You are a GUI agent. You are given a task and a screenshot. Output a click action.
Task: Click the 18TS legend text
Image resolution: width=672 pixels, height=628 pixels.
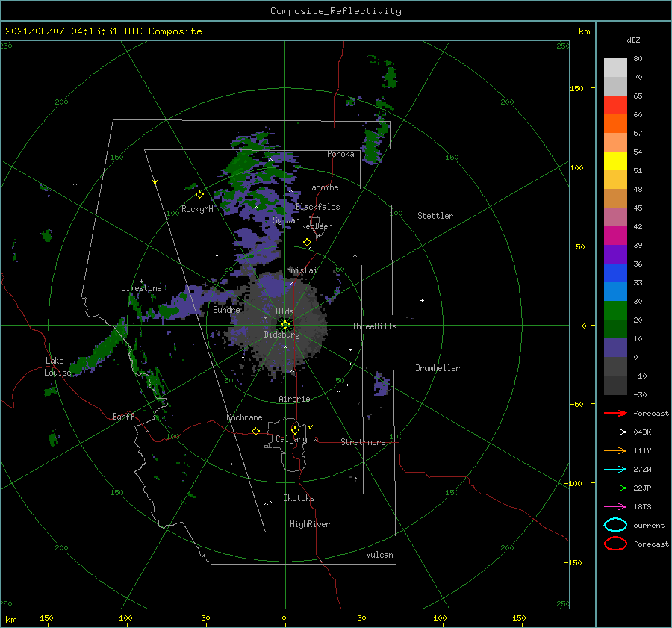pos(642,507)
